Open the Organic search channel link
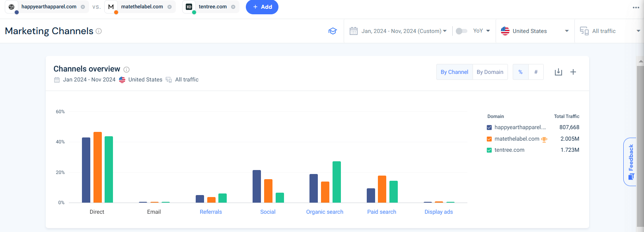Image resolution: width=644 pixels, height=232 pixels. (325, 212)
